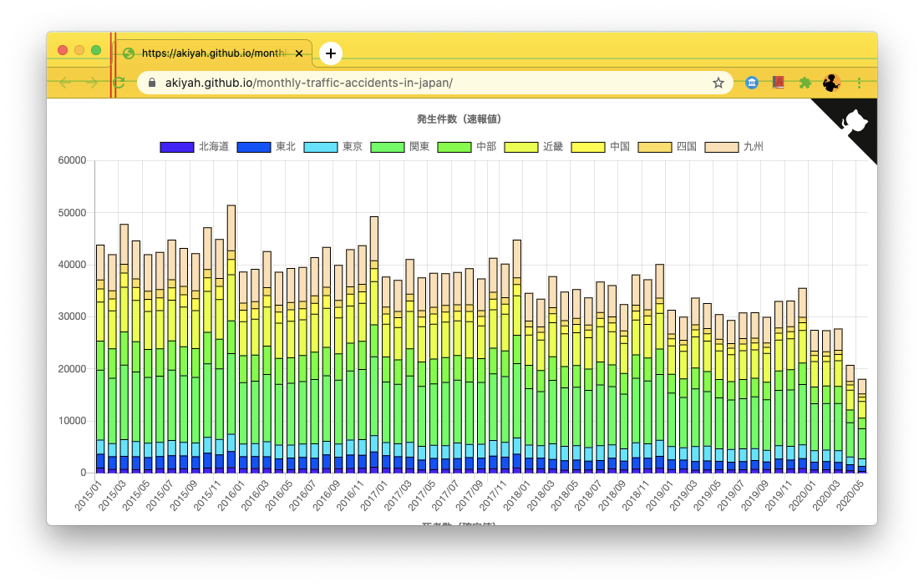
Task: Click the orange 四国 legend swatch
Action: [655, 147]
